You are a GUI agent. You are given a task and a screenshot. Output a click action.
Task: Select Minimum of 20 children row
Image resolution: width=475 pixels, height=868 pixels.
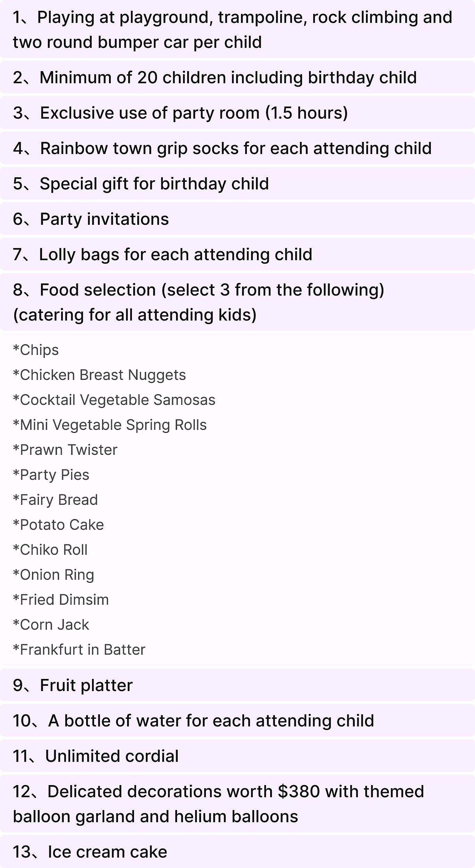(237, 77)
